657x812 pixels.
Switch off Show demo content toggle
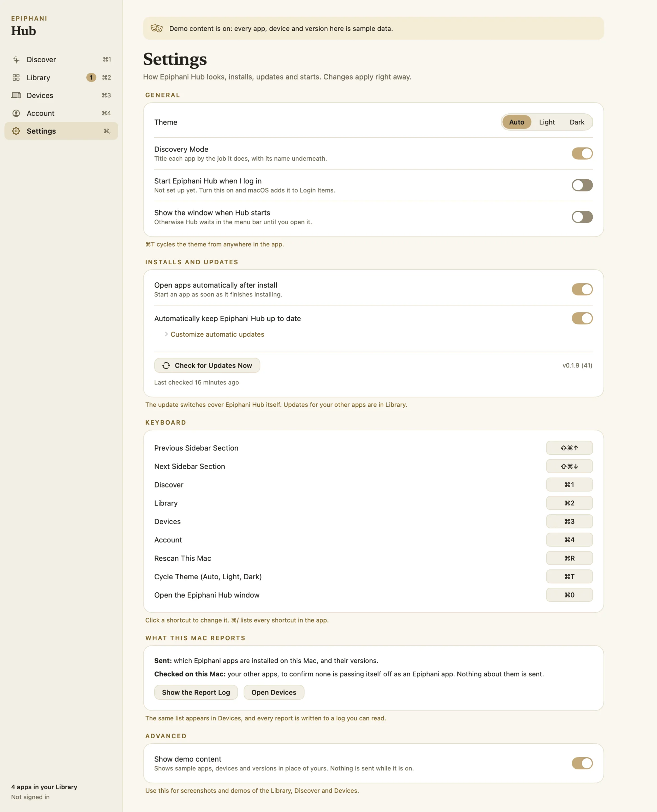(582, 764)
